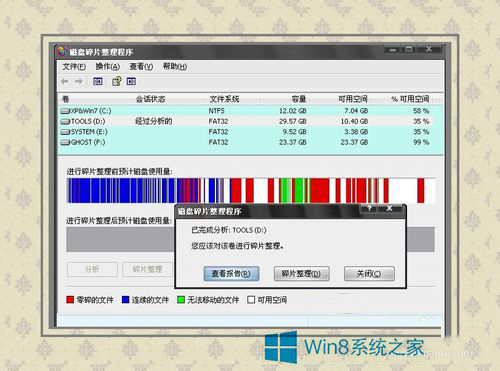Click the drive icon of GHOST (F:)
The height and width of the screenshot is (371, 500).
click(x=65, y=142)
